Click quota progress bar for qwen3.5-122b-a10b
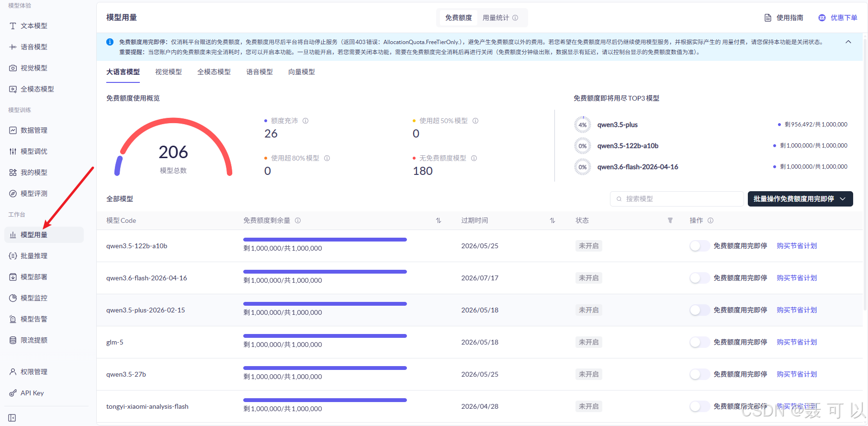Image resolution: width=868 pixels, height=426 pixels. click(325, 240)
